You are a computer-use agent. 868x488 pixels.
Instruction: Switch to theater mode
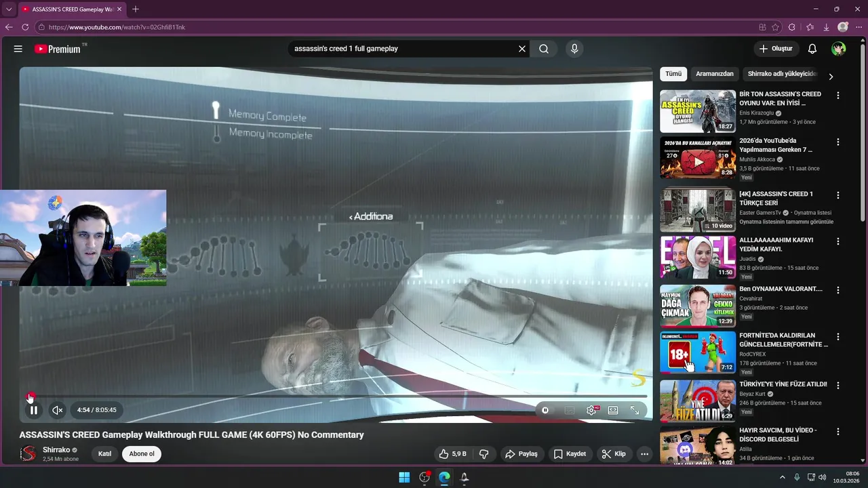coord(613,410)
